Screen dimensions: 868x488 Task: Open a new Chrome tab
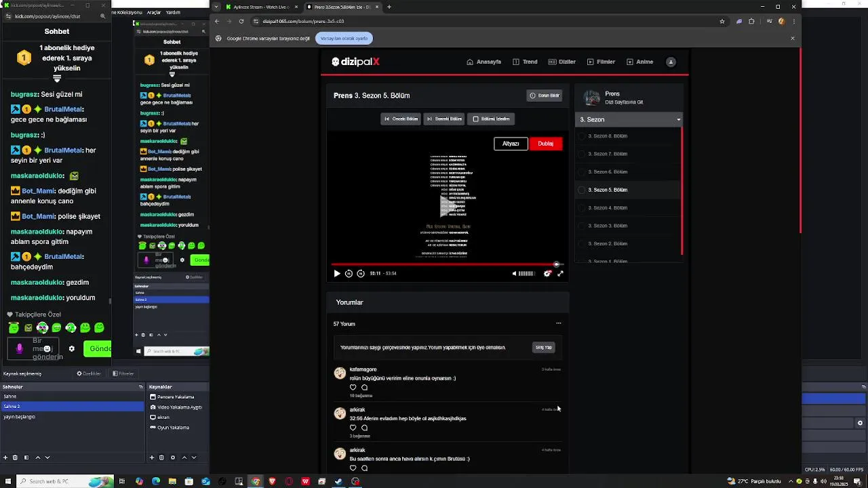tap(389, 7)
